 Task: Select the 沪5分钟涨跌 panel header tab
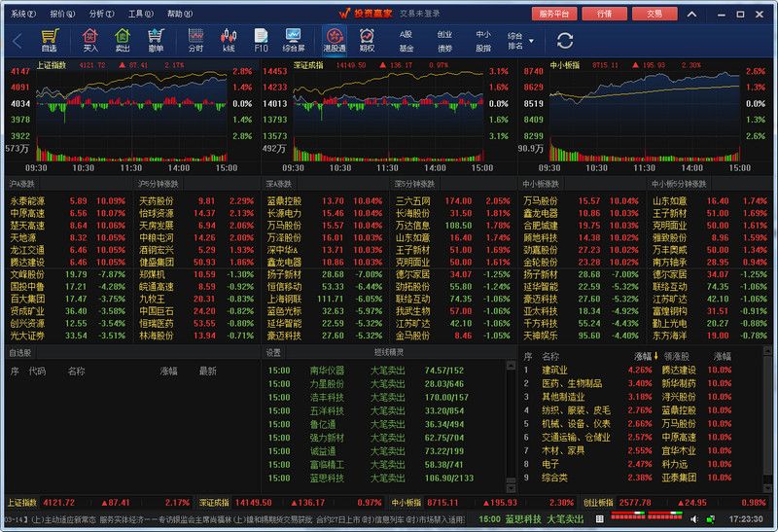point(160,183)
